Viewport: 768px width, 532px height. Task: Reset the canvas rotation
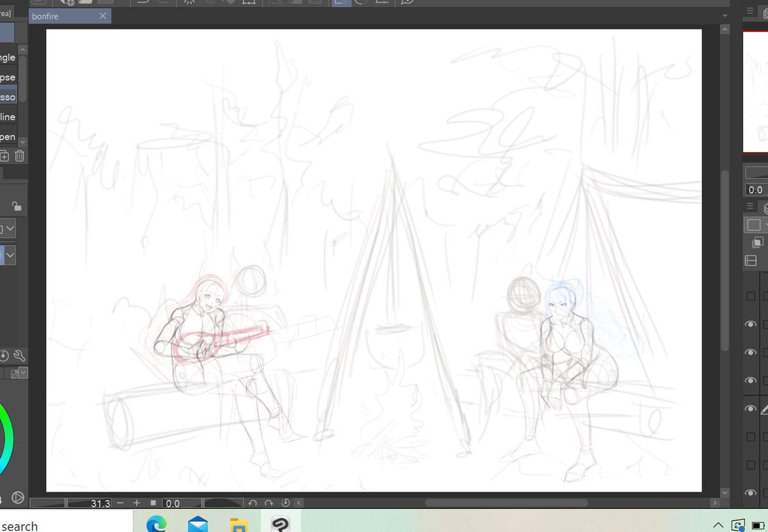(285, 504)
